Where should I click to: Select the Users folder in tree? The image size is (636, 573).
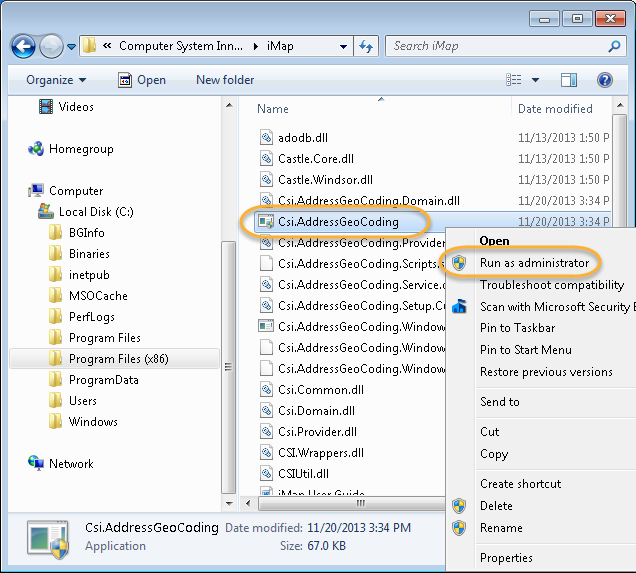(83, 401)
